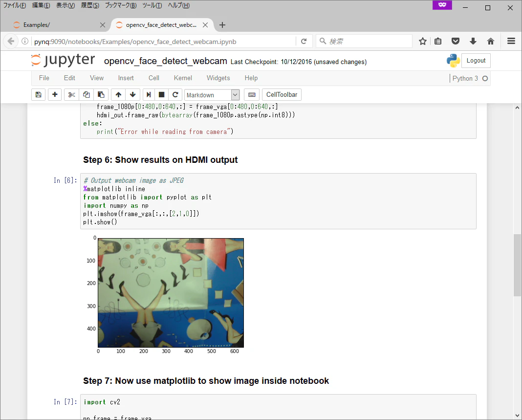The height and width of the screenshot is (420, 522).
Task: Run cell and select next icon
Action: (x=149, y=94)
